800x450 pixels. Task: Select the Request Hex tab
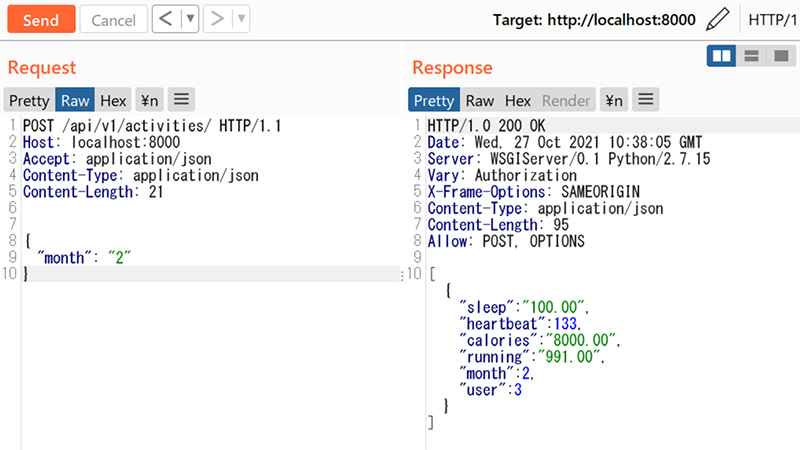click(x=113, y=100)
